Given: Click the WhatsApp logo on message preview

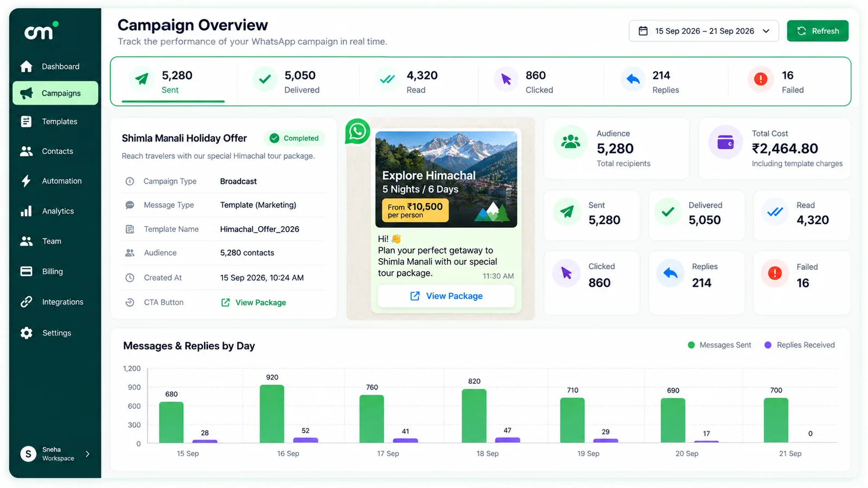Looking at the screenshot, I should coord(358,132).
